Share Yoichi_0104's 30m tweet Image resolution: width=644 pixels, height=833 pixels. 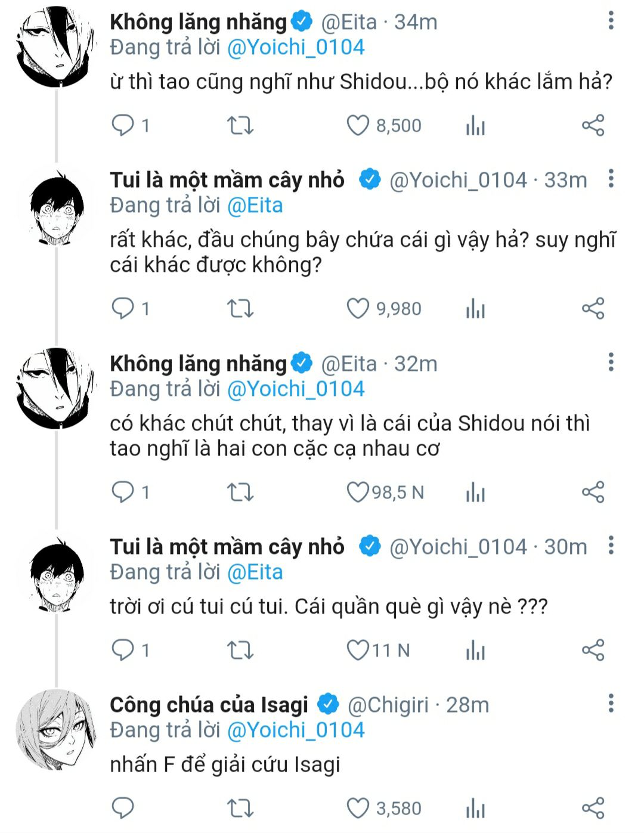click(x=593, y=651)
